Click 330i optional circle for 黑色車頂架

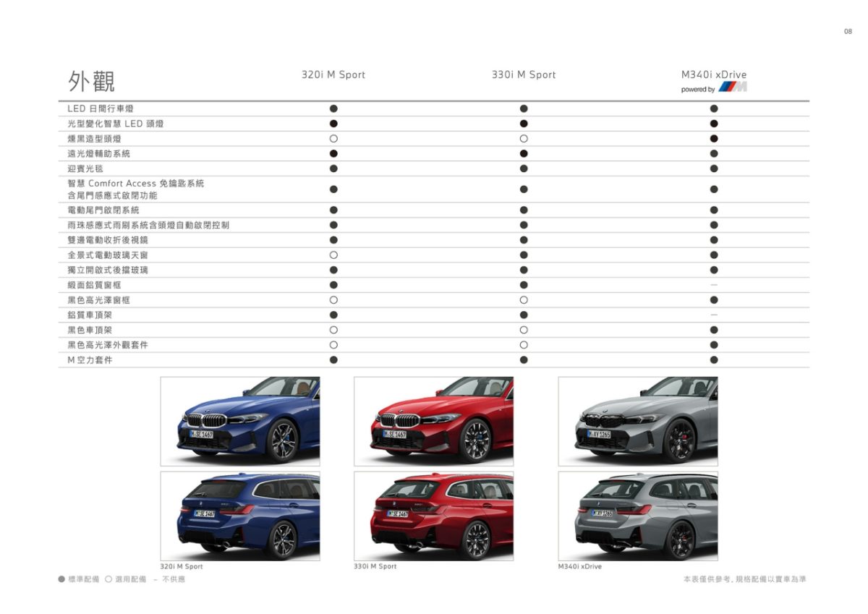click(524, 330)
